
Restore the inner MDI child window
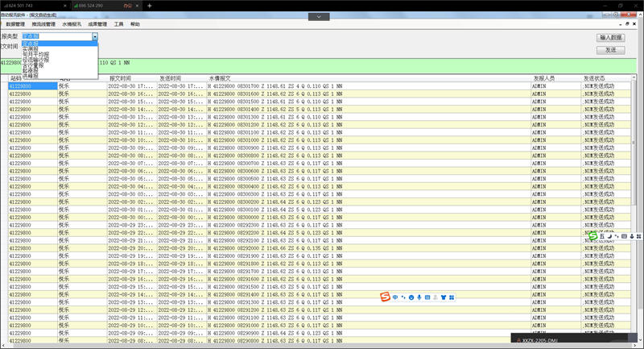[x=627, y=24]
